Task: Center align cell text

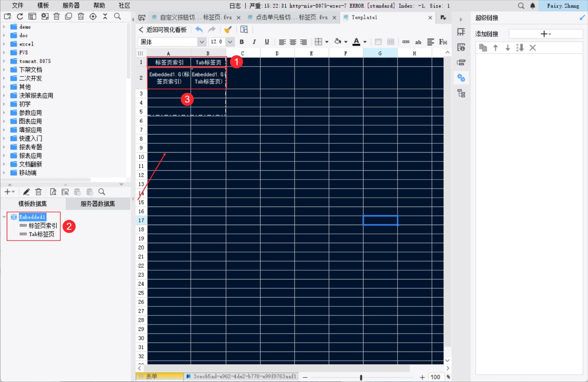Action: (293, 42)
